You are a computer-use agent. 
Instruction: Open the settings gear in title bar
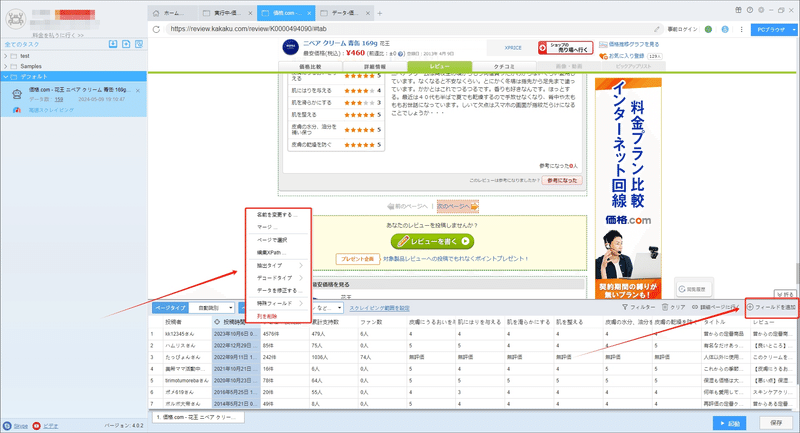tap(761, 10)
